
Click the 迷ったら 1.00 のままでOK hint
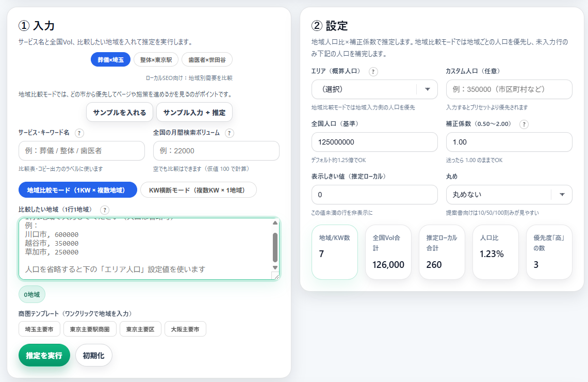click(475, 160)
